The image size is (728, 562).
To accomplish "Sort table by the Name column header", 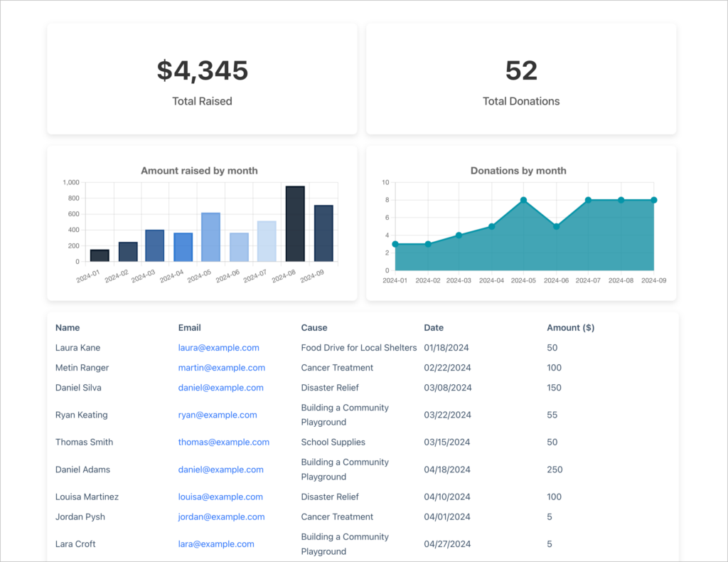I will click(x=67, y=327).
